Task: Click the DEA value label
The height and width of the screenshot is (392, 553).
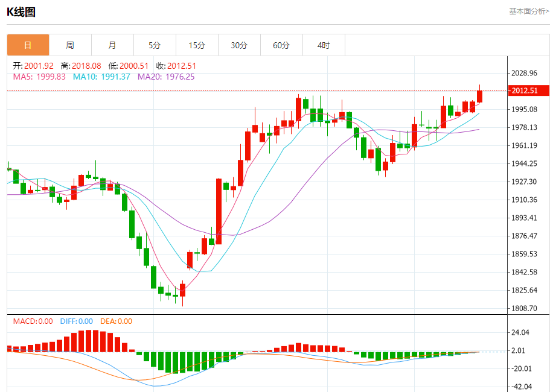Action: [116, 321]
